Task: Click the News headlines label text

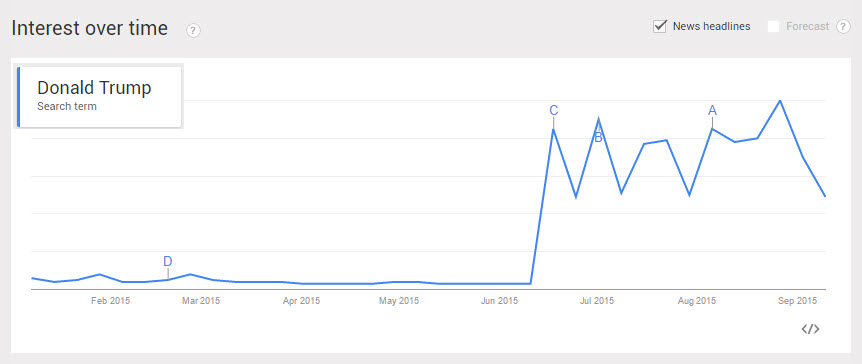Action: click(x=711, y=26)
